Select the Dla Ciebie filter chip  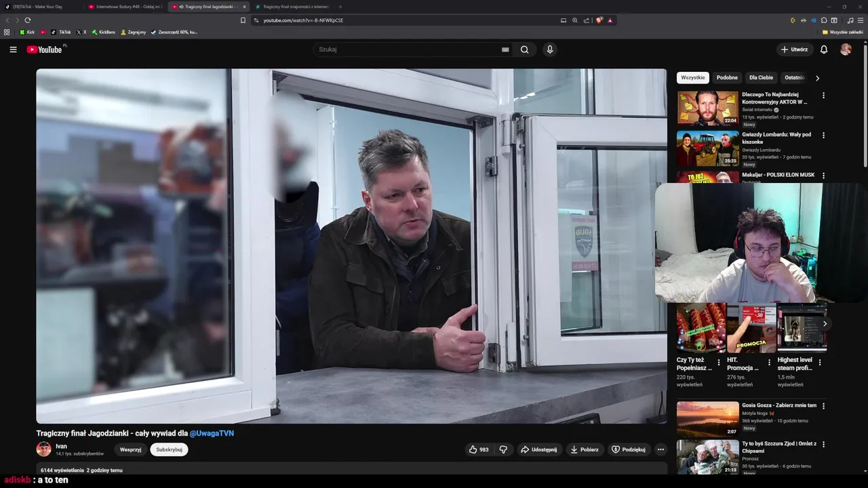pos(761,78)
